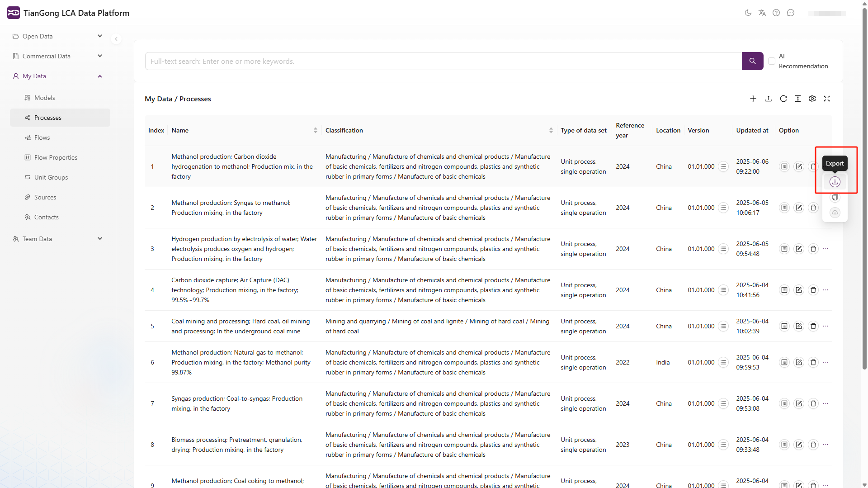Toggle fullscreen mode for the table
Viewport: 868px width, 488px height.
(x=827, y=99)
